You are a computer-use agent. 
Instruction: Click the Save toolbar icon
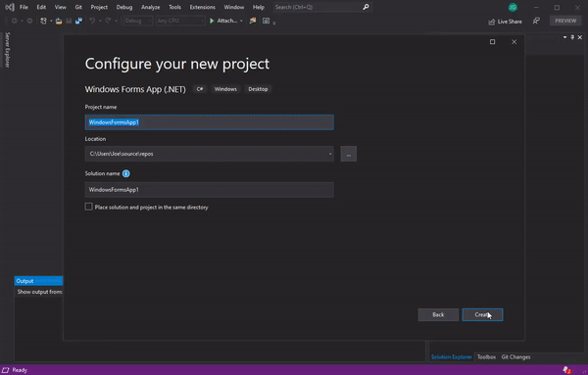click(x=69, y=21)
